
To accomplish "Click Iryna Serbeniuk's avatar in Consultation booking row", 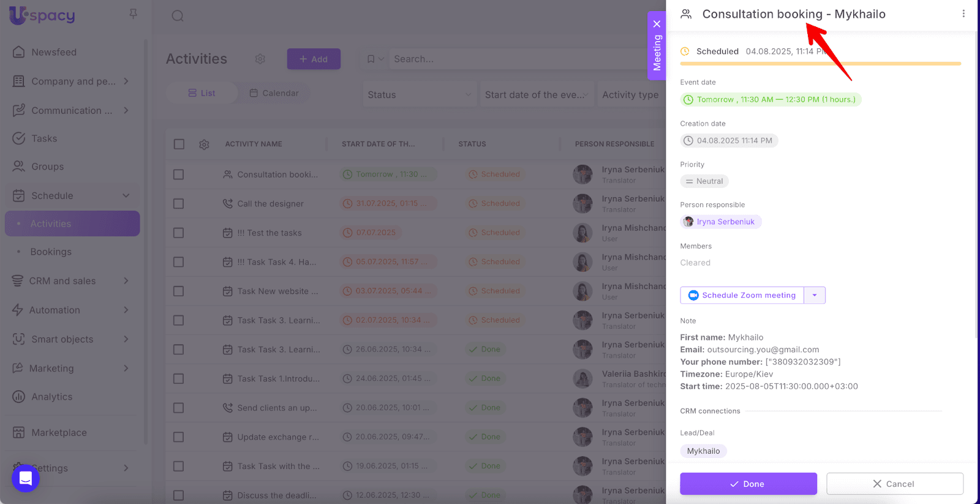I will tap(582, 175).
